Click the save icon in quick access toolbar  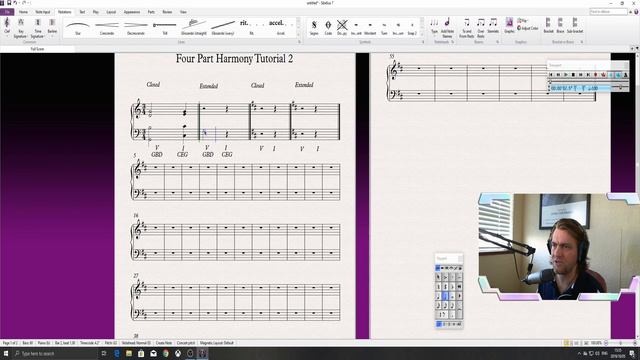coord(9,3)
